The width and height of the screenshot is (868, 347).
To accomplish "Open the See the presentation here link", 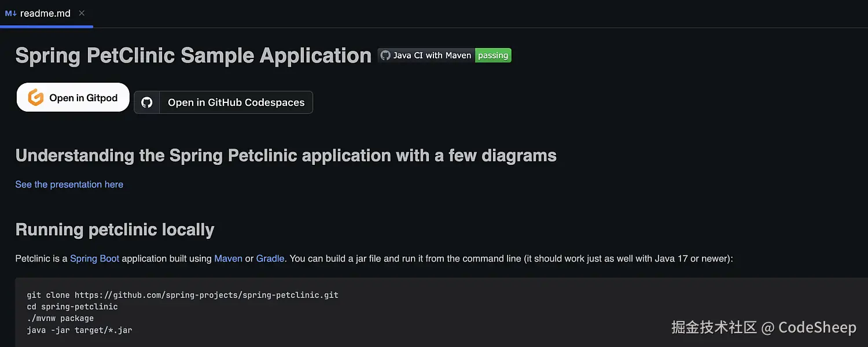I will [x=69, y=184].
